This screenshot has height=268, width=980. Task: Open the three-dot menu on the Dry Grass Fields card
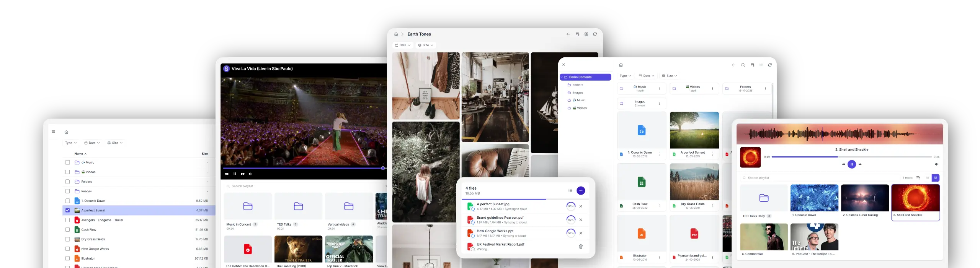pyautogui.click(x=712, y=206)
